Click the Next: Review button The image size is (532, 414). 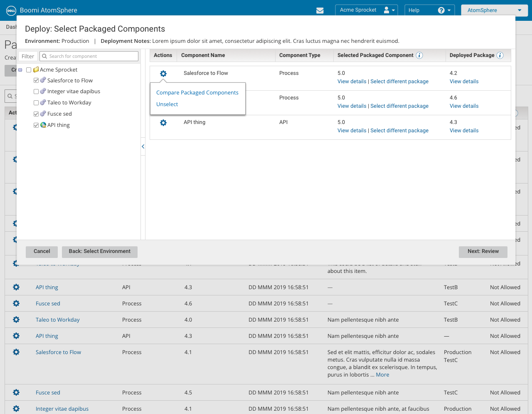pos(483,252)
